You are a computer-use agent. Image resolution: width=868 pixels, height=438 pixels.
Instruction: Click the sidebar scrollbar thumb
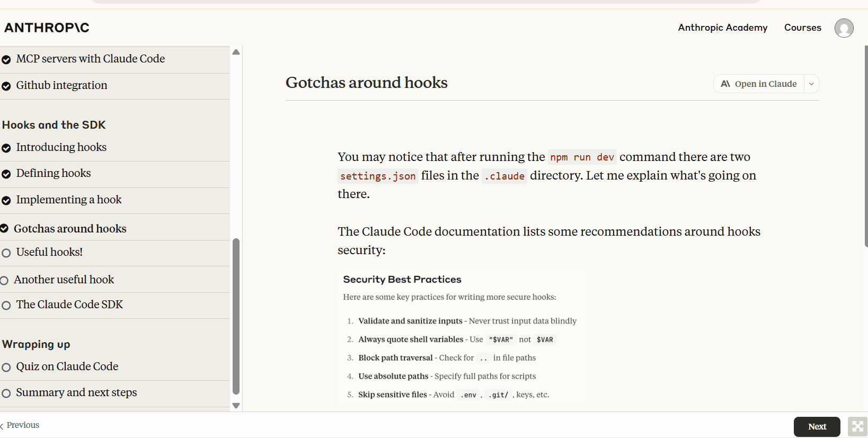point(236,316)
